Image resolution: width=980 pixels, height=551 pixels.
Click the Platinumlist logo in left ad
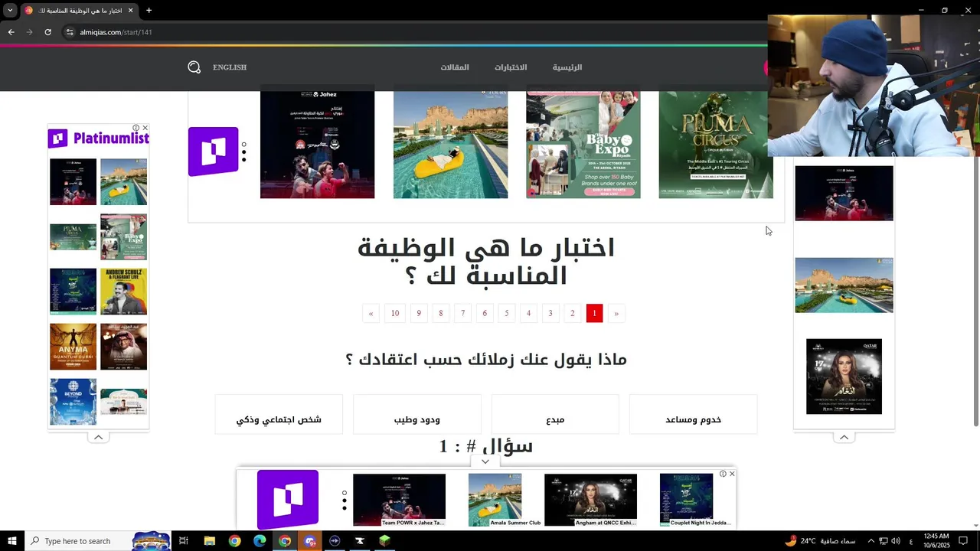98,139
